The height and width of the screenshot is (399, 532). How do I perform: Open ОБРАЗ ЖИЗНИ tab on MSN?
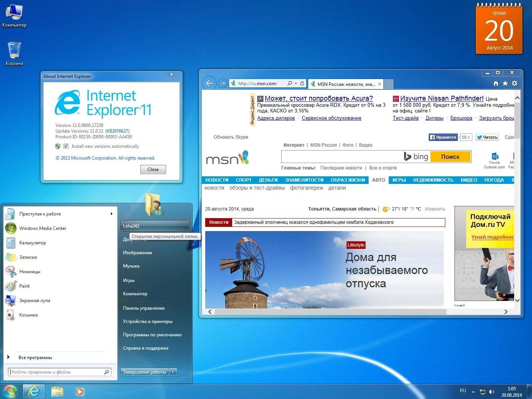click(x=348, y=180)
